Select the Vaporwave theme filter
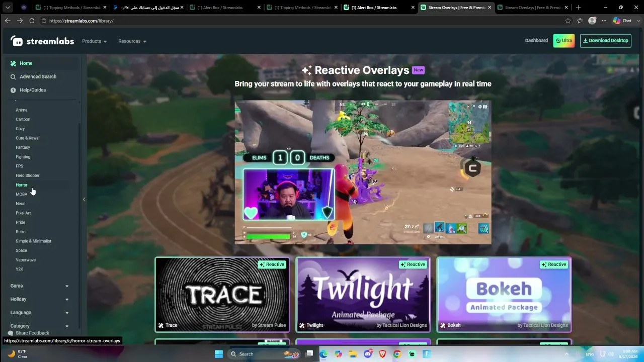 point(26,260)
